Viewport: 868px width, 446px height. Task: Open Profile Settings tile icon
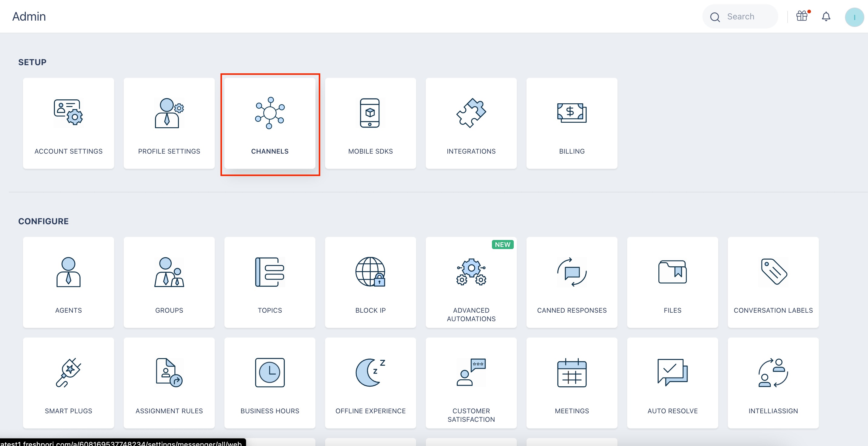click(x=169, y=113)
